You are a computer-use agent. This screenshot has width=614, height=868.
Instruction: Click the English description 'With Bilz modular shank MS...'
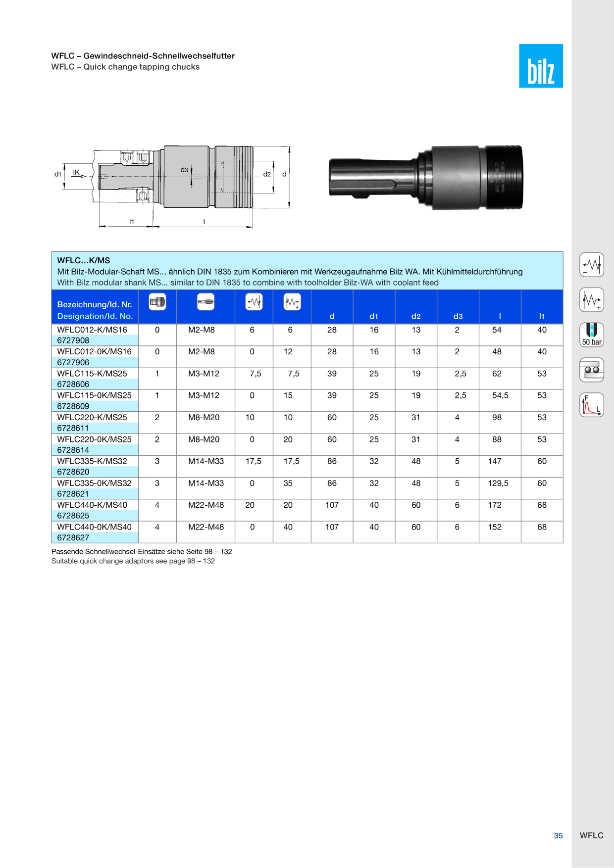(248, 283)
